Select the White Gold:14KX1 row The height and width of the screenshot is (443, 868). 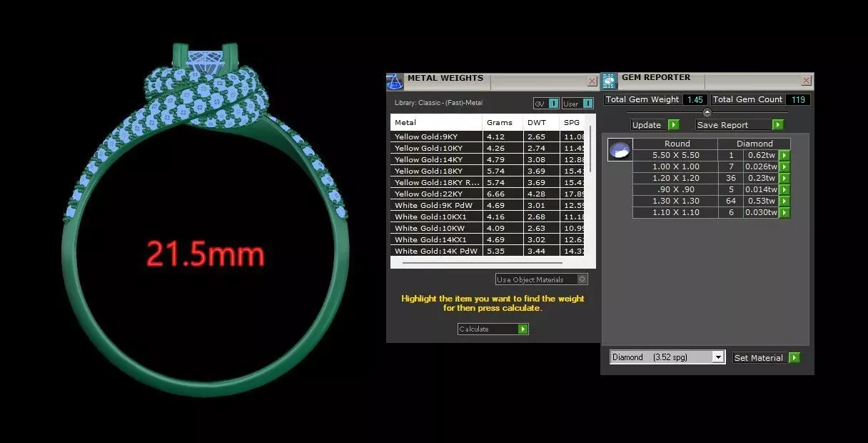487,239
